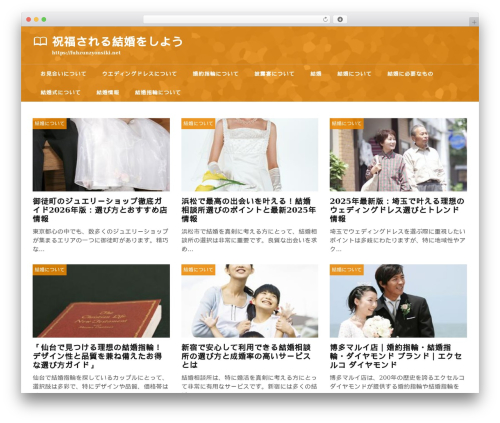Click the round icon right of the address bar
The width and height of the screenshot is (500, 423).
coord(340,20)
